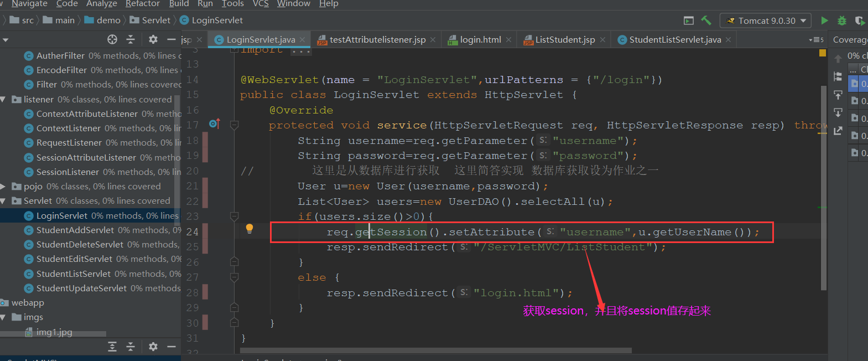
Task: Click the Coverage panel up arrow icon
Action: 838,58
